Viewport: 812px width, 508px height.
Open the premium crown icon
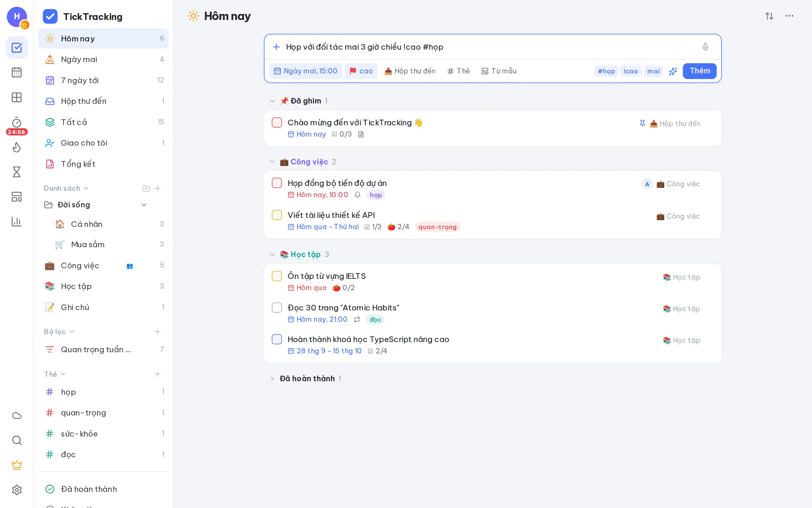[x=17, y=465]
